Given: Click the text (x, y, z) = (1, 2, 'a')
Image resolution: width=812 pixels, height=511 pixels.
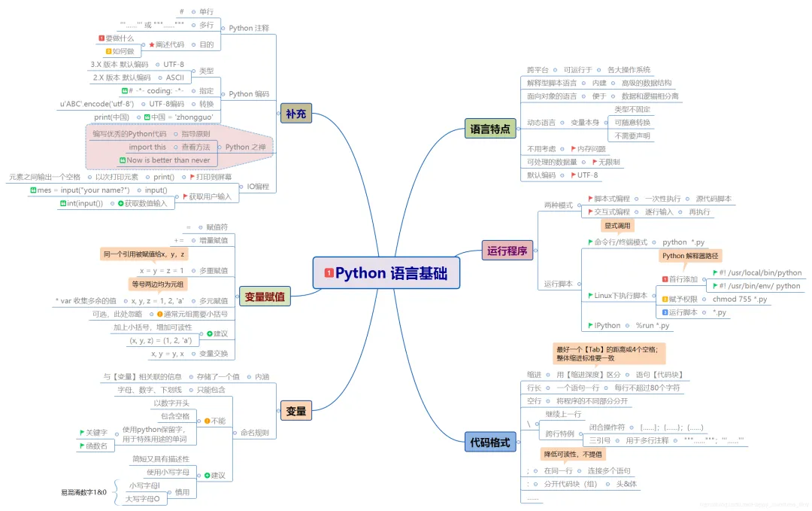Looking at the screenshot, I should point(161,340).
